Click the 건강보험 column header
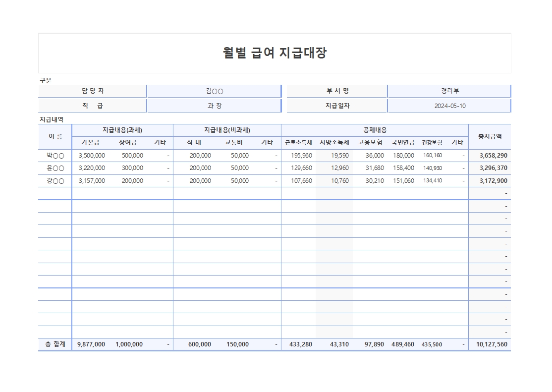 click(432, 143)
